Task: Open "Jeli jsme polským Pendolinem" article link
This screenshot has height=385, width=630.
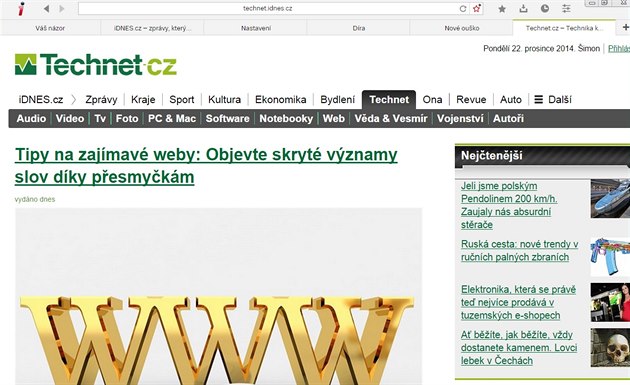Action: click(509, 205)
